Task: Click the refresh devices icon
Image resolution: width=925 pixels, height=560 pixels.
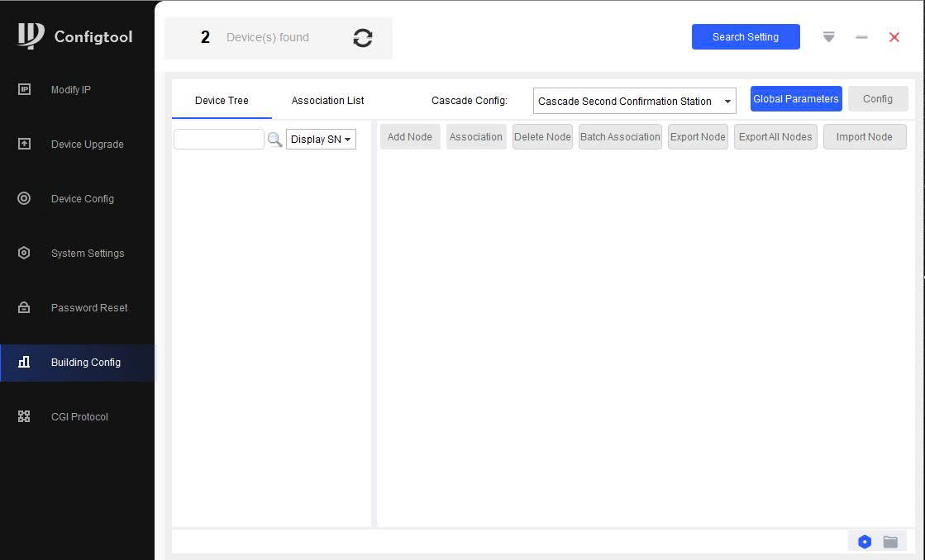Action: (362, 38)
